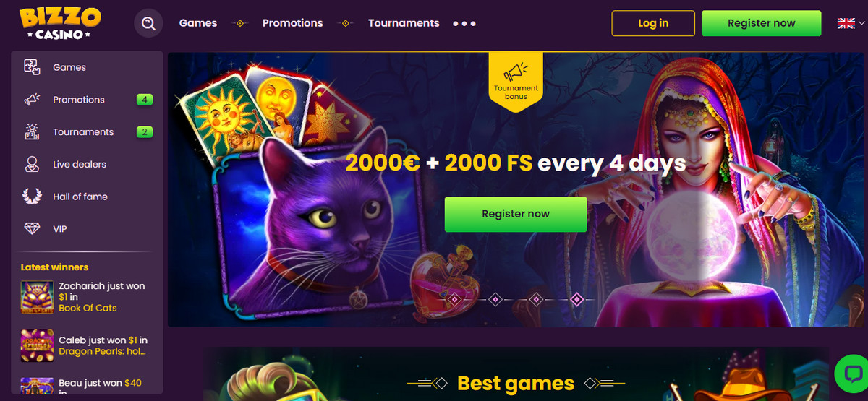The image size is (868, 401).
Task: Expand the language flag dropdown
Action: [851, 23]
